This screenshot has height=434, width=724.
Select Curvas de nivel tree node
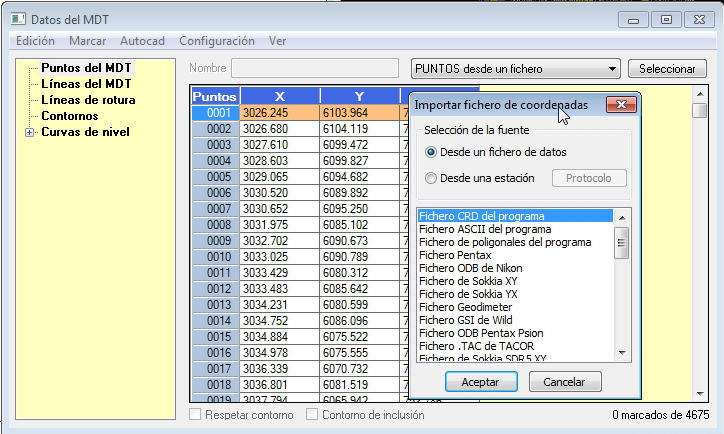pyautogui.click(x=85, y=132)
